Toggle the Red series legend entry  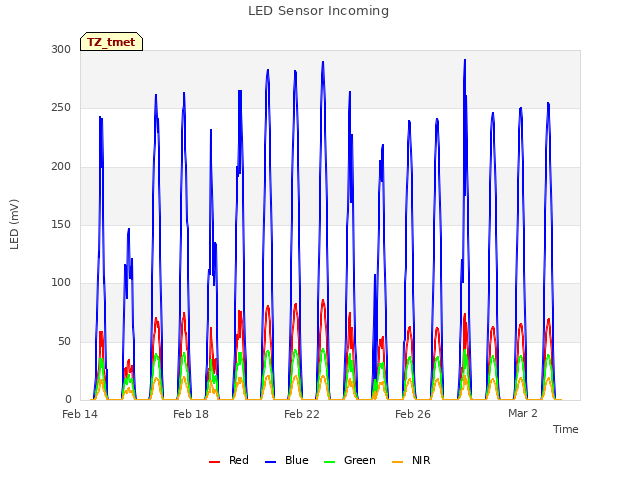tap(229, 460)
